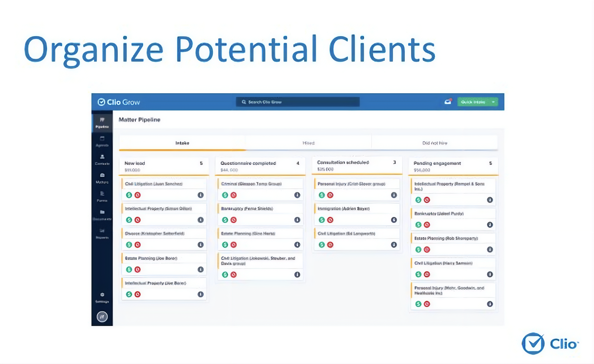Open info for New lead Estate Planning card
The width and height of the screenshot is (594, 364).
(x=201, y=270)
